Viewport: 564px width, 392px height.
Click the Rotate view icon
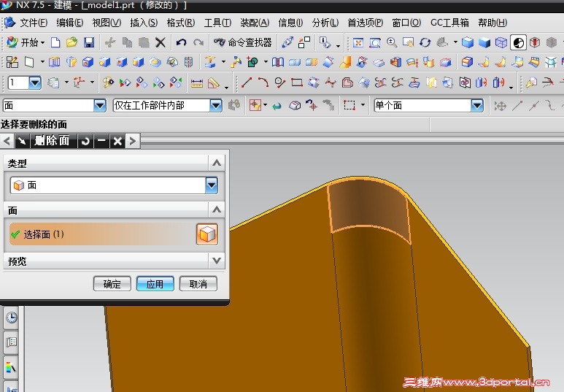tap(425, 43)
